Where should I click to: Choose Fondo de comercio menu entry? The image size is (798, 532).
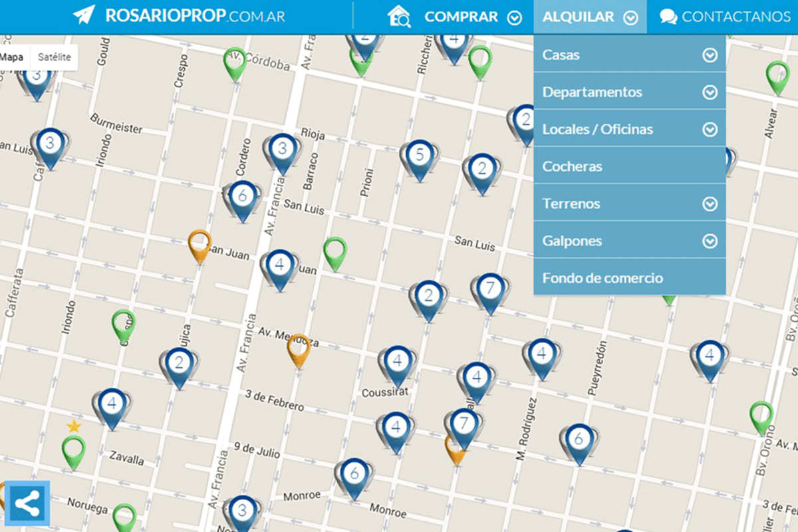click(x=629, y=278)
